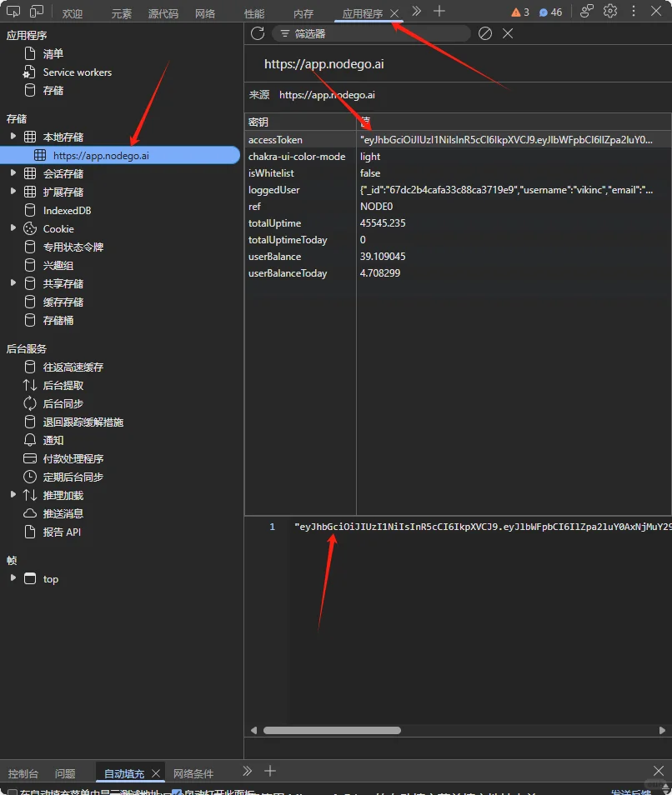Add a drawer tab with the bottom plus
The image size is (672, 795).
tap(270, 771)
